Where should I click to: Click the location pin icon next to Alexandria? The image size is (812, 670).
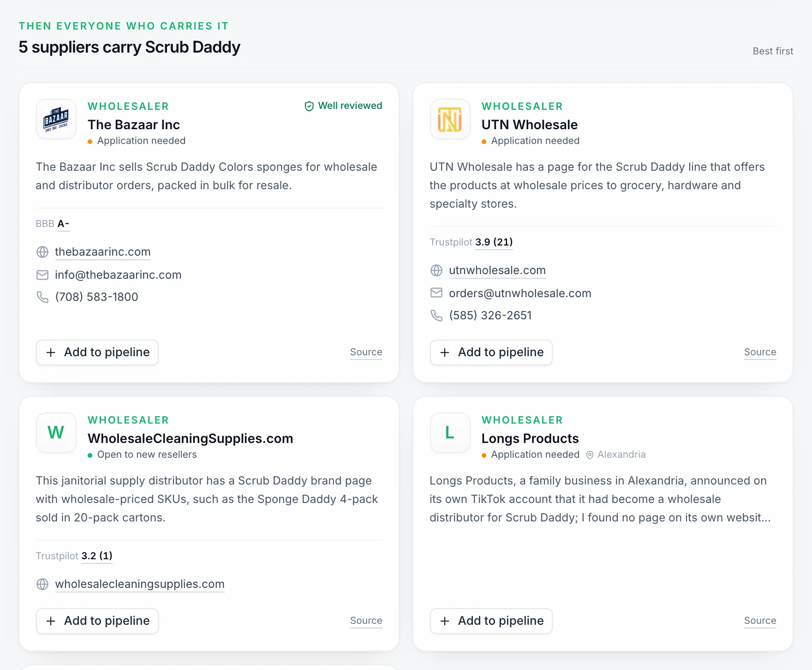(590, 455)
